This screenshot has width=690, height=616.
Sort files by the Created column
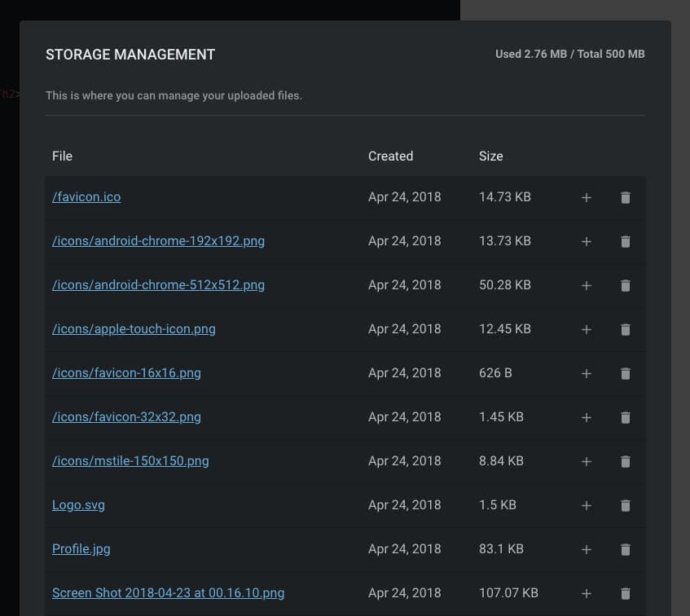pyautogui.click(x=390, y=156)
